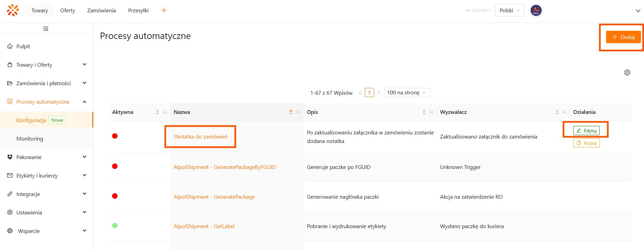
Task: Switch to the Zamówienia top tab
Action: pyautogui.click(x=101, y=10)
